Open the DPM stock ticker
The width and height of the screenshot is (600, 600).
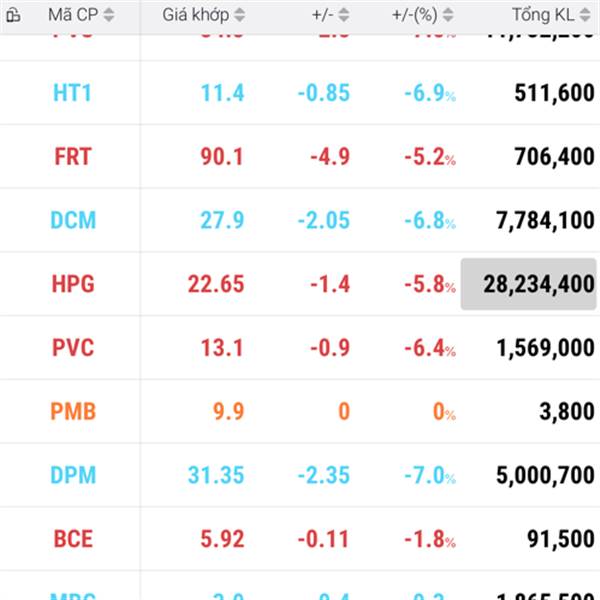[73, 475]
